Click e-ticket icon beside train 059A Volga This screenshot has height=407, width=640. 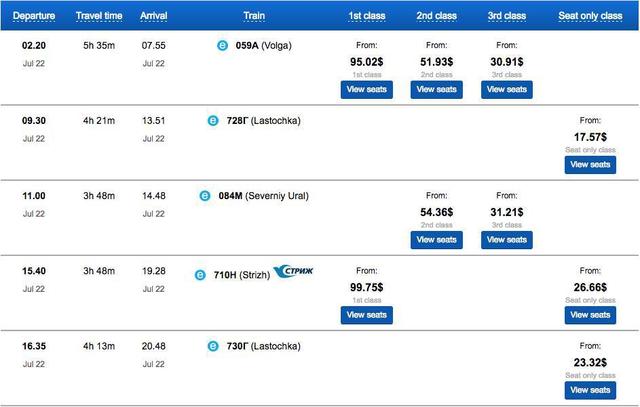click(222, 46)
